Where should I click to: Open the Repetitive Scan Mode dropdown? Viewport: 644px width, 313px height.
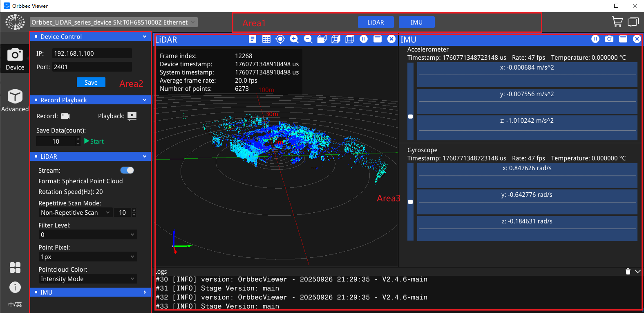(76, 213)
